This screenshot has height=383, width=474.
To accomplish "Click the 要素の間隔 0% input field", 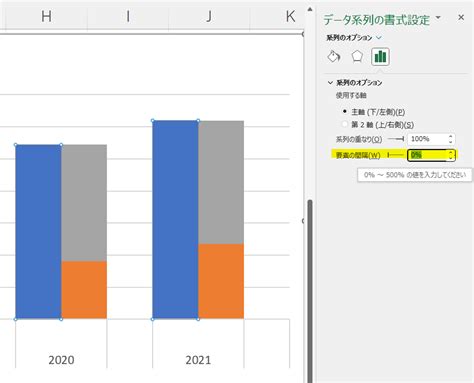I will (427, 155).
